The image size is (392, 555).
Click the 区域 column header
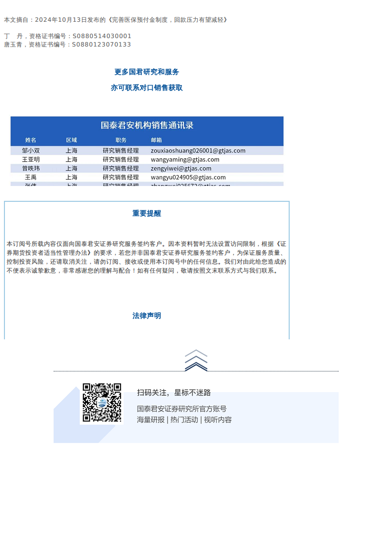click(x=72, y=140)
